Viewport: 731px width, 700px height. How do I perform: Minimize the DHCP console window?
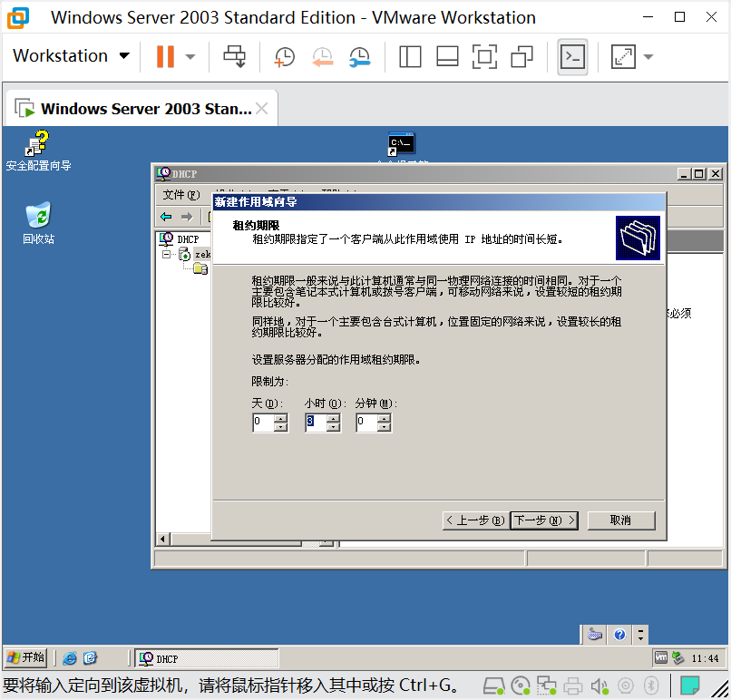pos(685,174)
